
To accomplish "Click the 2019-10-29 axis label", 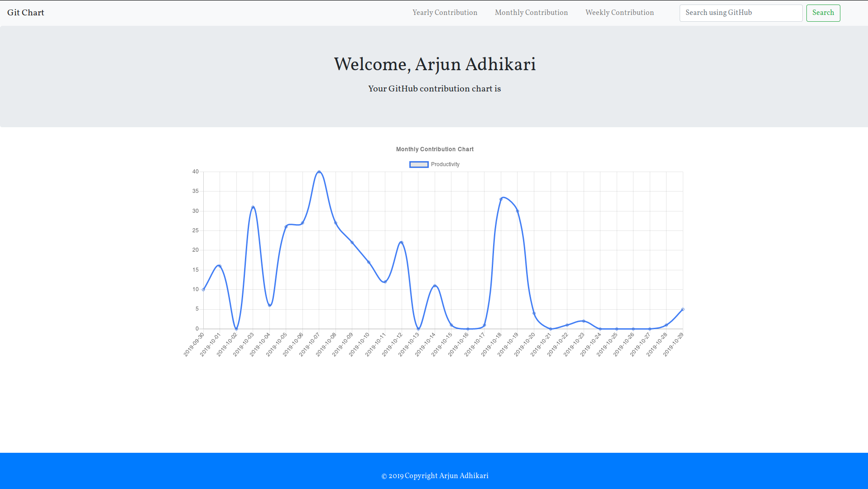I will coord(673,345).
